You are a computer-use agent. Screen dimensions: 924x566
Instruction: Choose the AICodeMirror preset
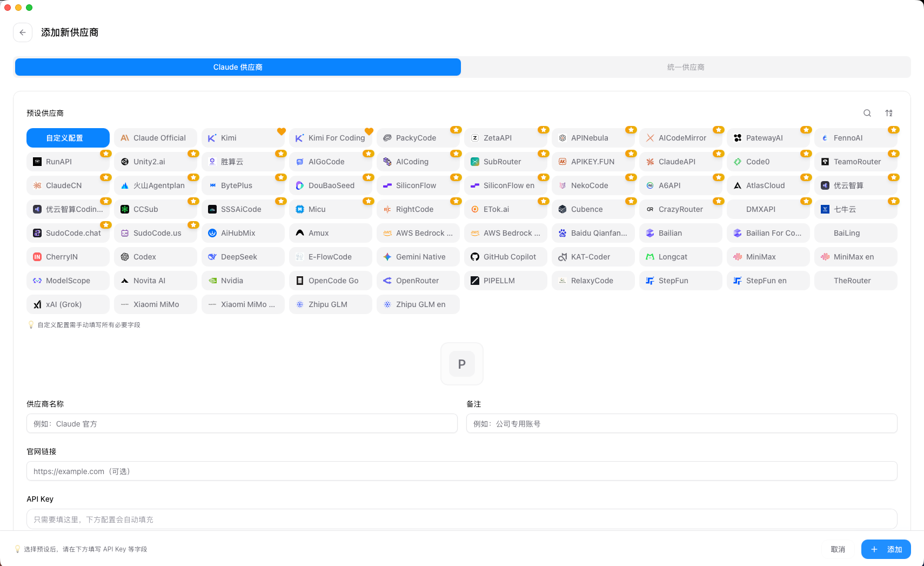(x=681, y=138)
